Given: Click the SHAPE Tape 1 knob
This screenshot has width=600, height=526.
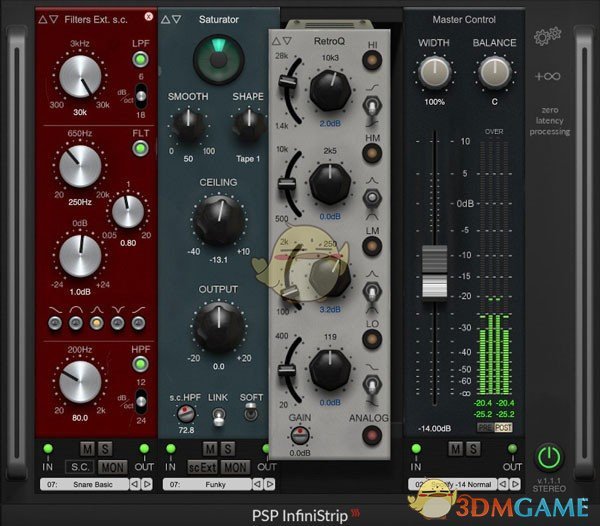Looking at the screenshot, I should (249, 124).
